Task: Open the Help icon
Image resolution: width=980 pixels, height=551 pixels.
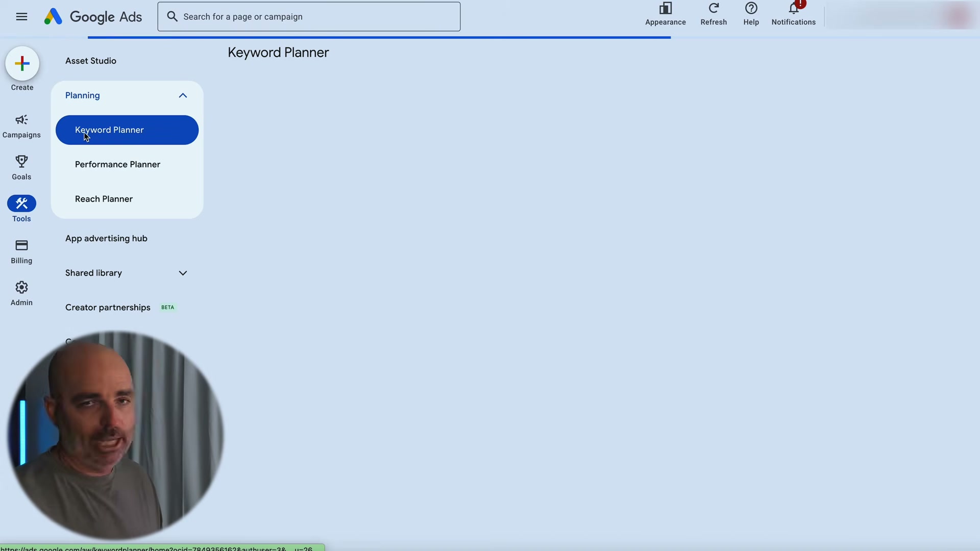Action: click(x=751, y=9)
